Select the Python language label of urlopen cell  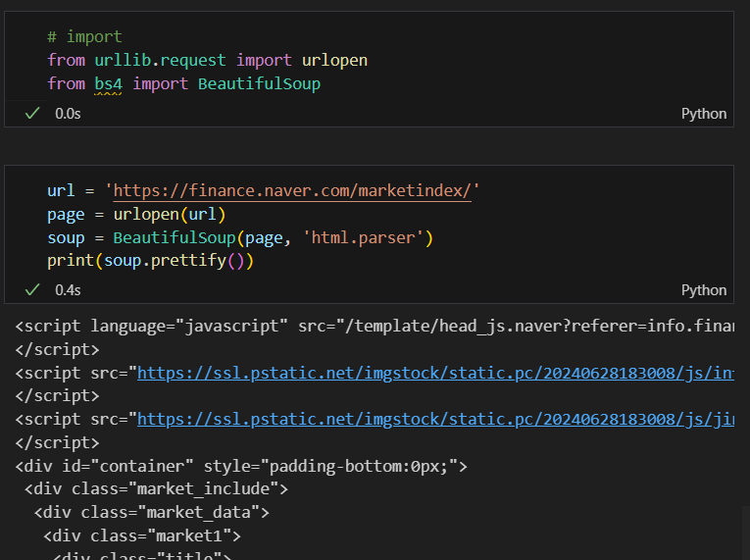point(704,290)
